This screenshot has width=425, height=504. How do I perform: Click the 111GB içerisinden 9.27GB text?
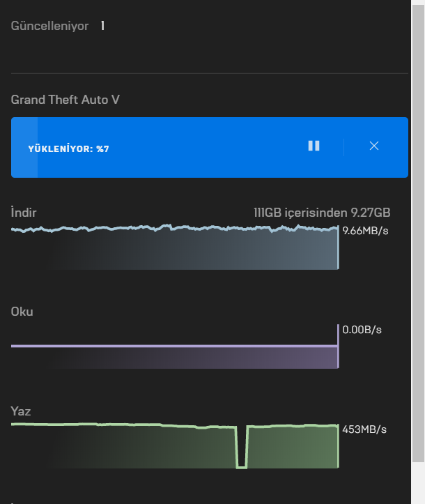[322, 212]
